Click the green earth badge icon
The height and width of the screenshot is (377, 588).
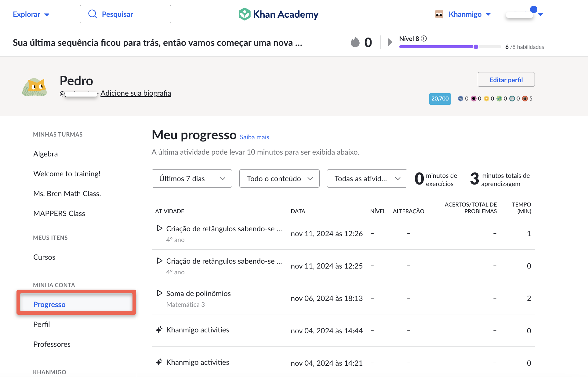click(x=499, y=98)
